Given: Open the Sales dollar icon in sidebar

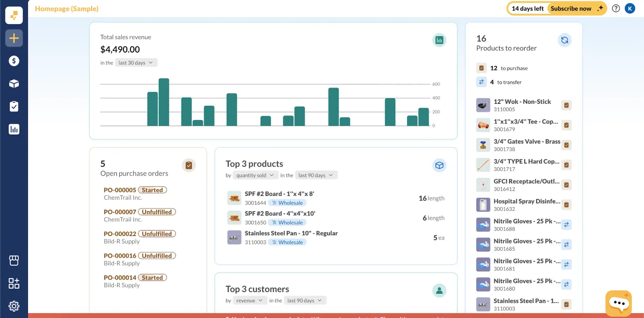Looking at the screenshot, I should [x=14, y=61].
